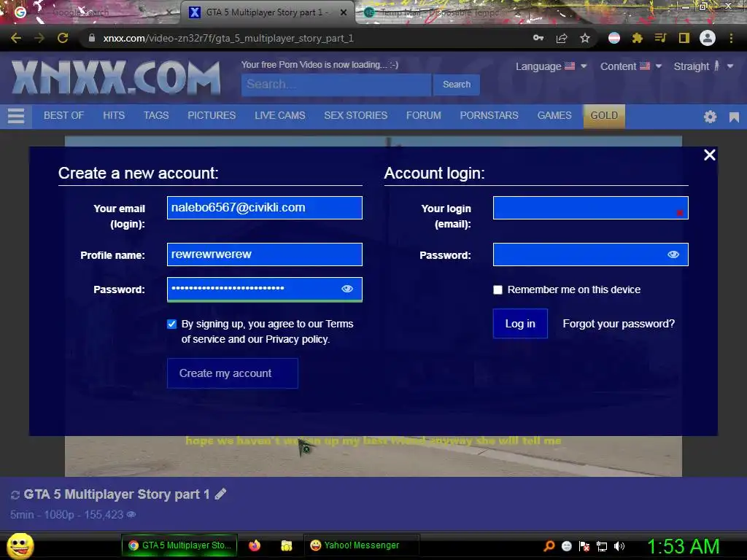747x560 pixels.
Task: Toggle the browser side panel icon
Action: (x=684, y=38)
